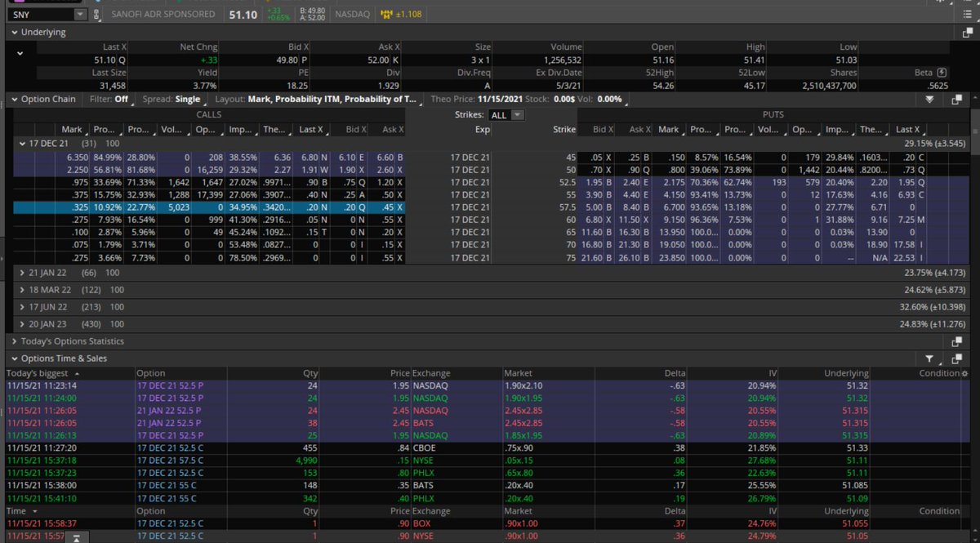Click the clipboard icon beside SNY symbol
This screenshot has height=543, width=980.
point(96,15)
